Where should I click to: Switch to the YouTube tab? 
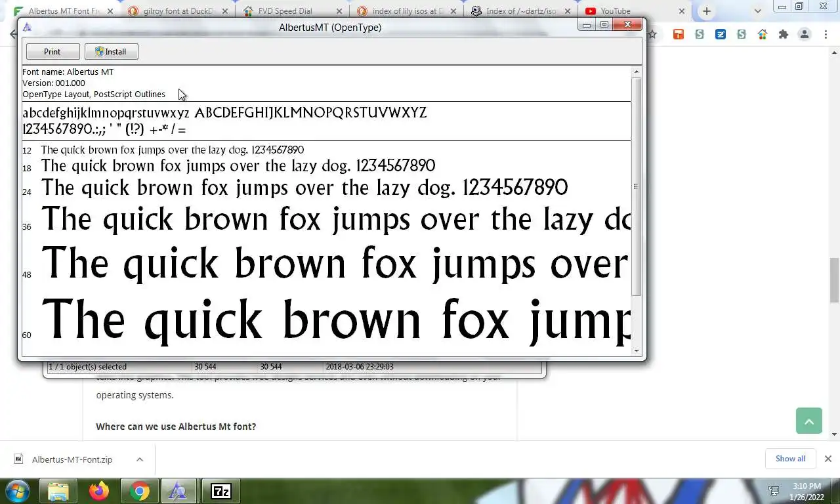click(635, 11)
